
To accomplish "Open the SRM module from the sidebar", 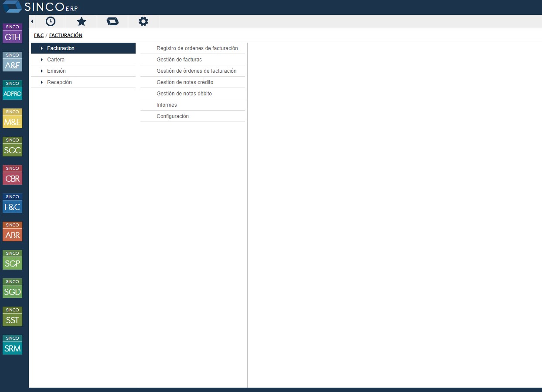I will 12,344.
